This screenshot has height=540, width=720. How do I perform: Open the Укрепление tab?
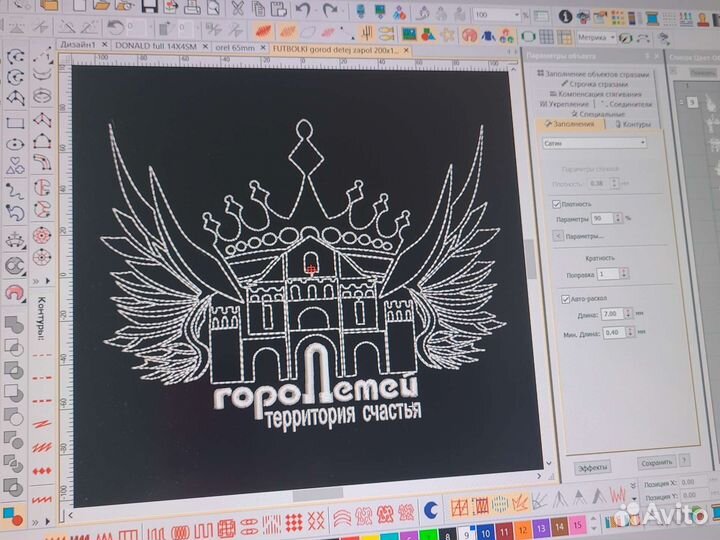(564, 104)
